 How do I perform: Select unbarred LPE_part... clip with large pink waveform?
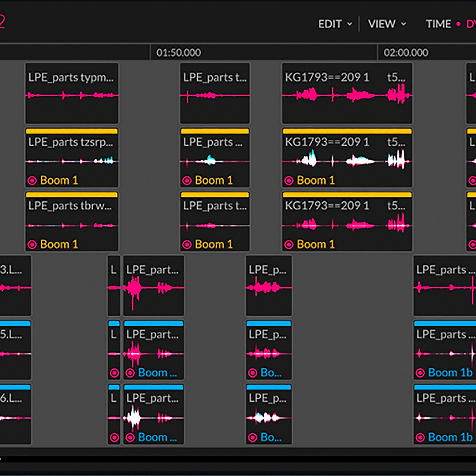coord(154,286)
